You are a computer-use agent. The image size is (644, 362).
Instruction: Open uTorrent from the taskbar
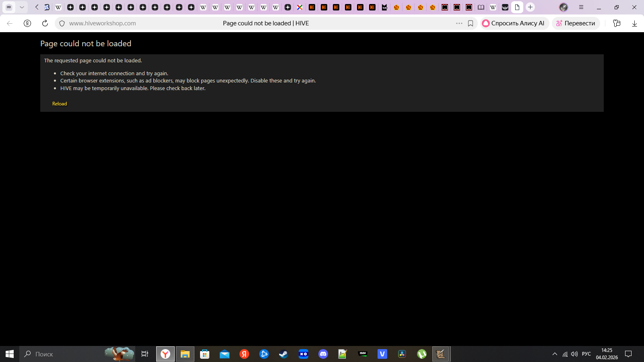click(422, 354)
